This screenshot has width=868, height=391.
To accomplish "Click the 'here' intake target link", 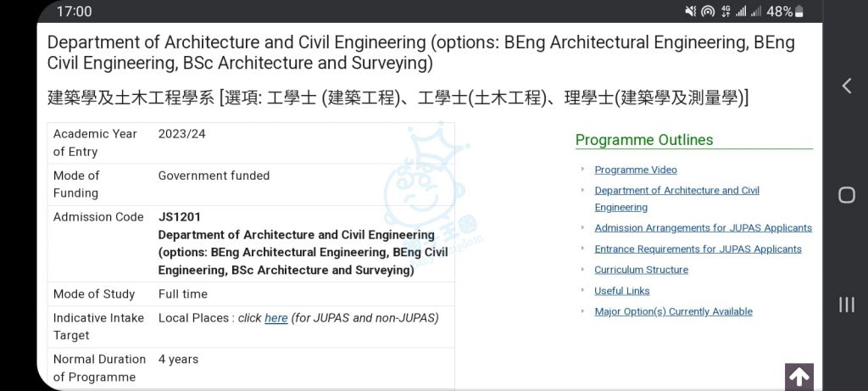I will 275,318.
